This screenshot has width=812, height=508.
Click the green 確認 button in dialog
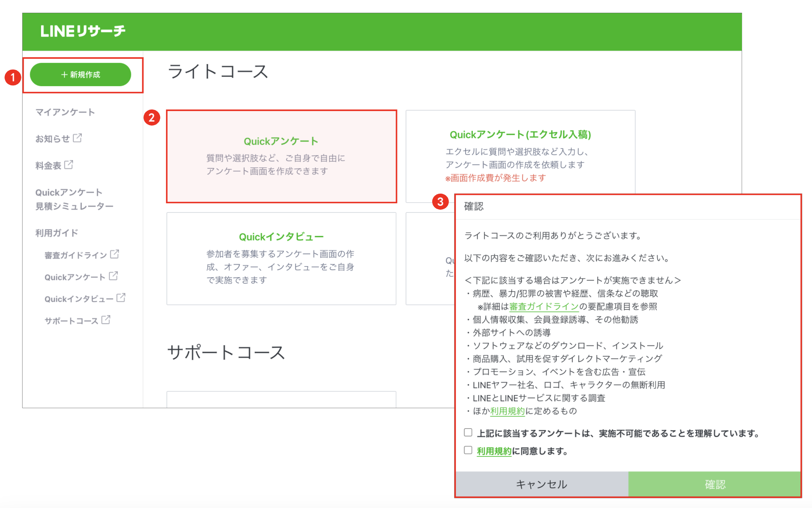click(715, 484)
